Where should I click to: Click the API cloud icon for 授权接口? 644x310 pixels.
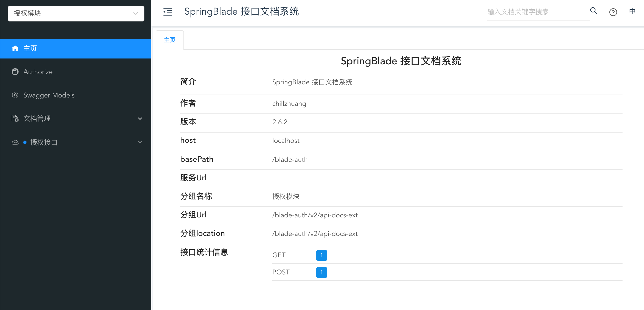click(15, 142)
